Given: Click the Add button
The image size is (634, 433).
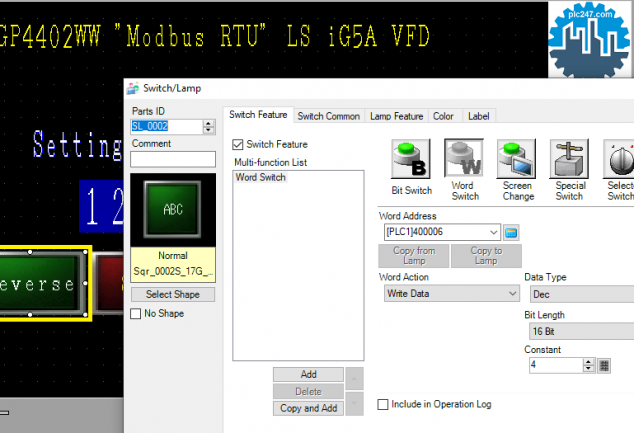Looking at the screenshot, I should pos(309,374).
